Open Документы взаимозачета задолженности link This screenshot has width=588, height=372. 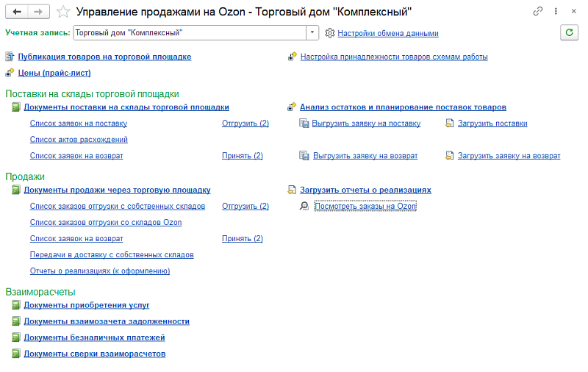pos(107,321)
